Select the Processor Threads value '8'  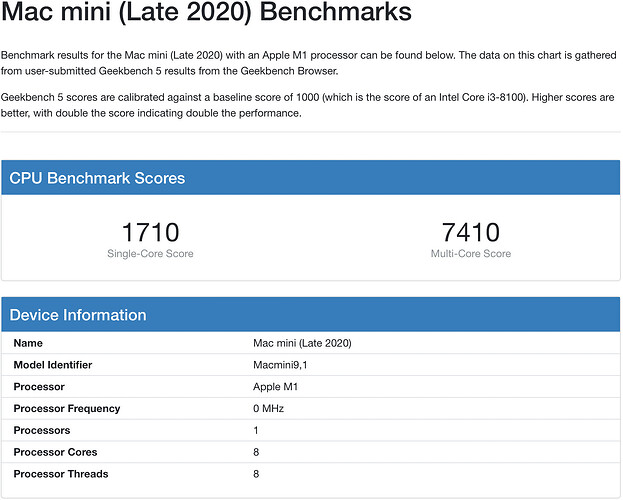256,474
